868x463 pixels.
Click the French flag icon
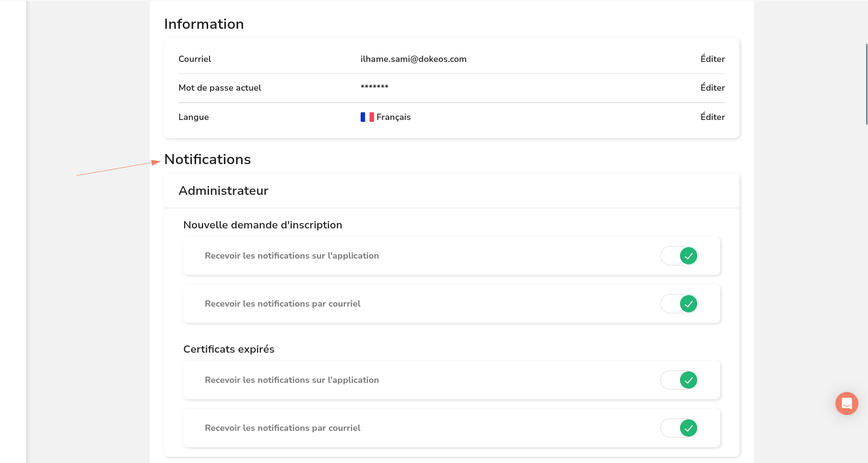[367, 117]
